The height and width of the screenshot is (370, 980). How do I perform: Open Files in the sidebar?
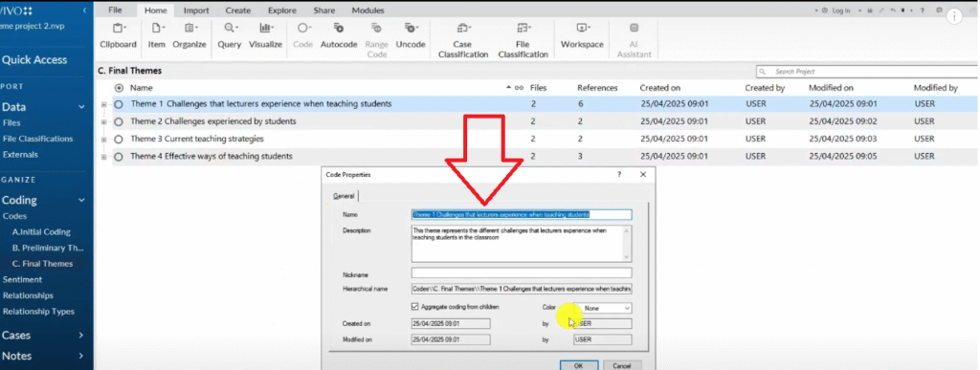[x=11, y=123]
